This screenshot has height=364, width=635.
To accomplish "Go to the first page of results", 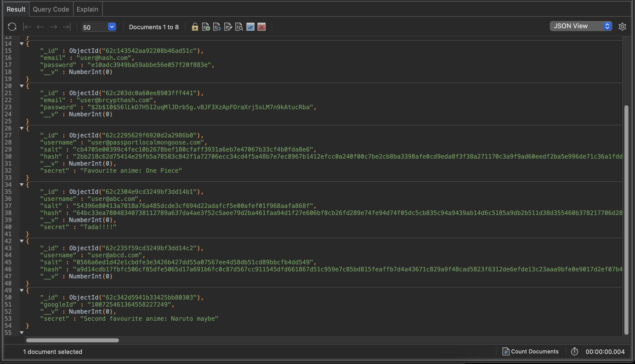I will 27,27.
